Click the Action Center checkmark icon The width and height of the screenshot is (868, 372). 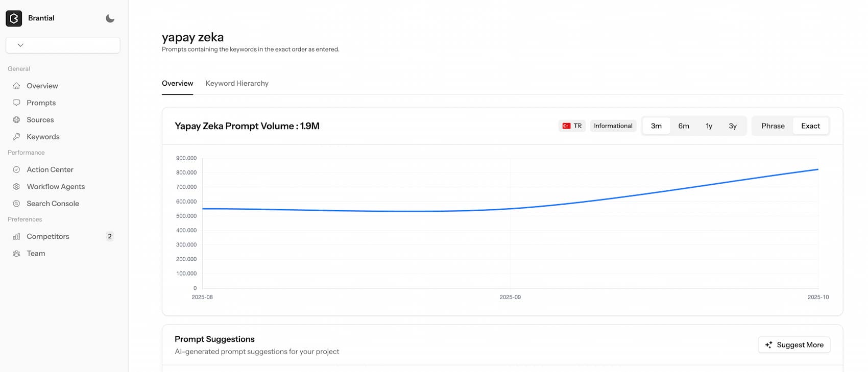pos(16,169)
